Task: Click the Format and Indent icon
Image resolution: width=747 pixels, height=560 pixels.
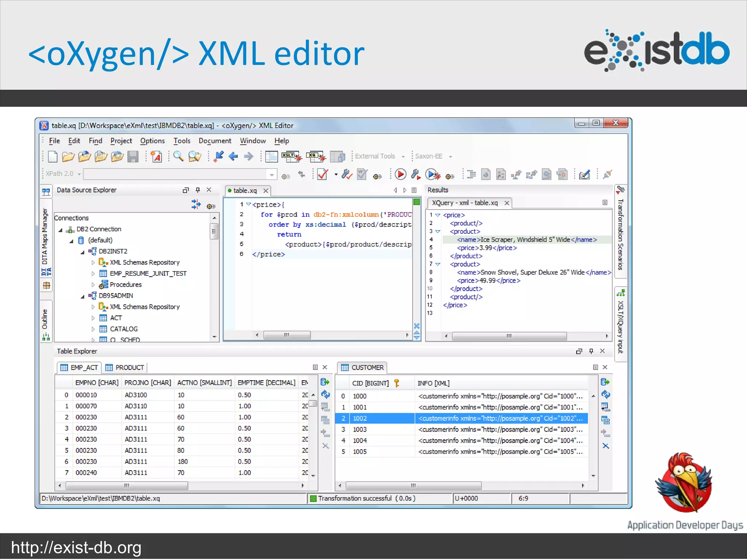Action: click(472, 174)
